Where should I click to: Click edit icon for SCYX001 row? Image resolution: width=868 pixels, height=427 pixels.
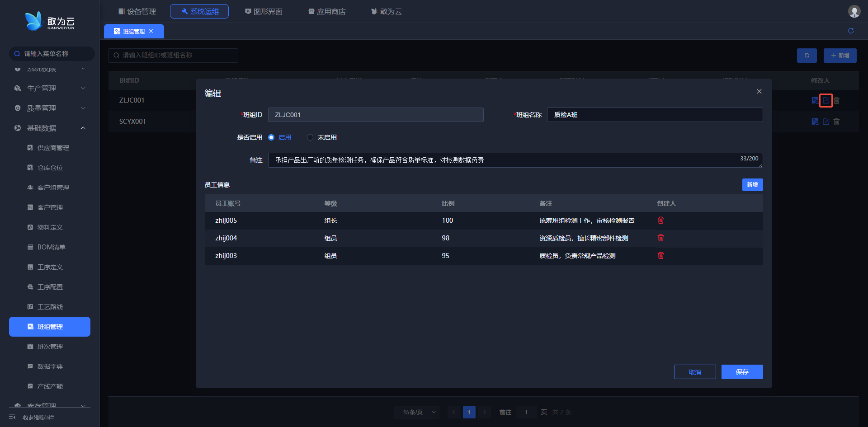[826, 122]
